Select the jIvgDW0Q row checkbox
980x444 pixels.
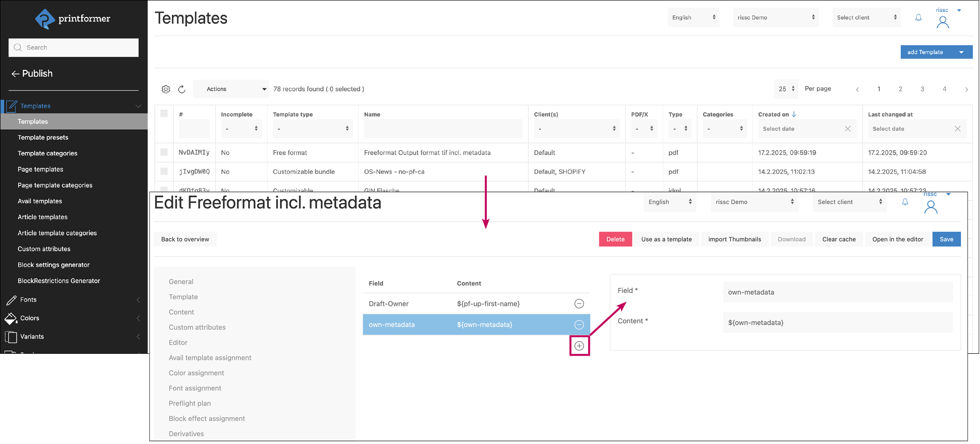tap(164, 171)
